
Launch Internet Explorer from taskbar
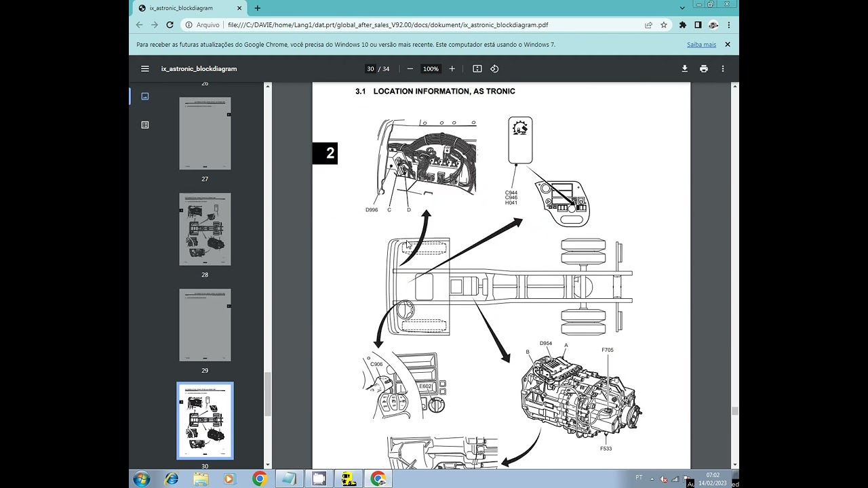click(x=172, y=479)
